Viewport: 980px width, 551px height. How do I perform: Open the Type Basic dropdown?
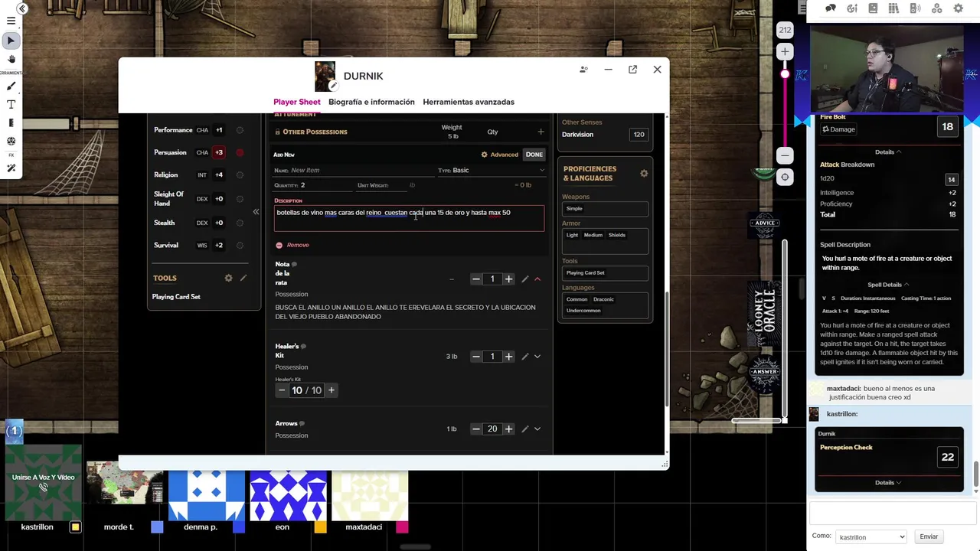491,170
